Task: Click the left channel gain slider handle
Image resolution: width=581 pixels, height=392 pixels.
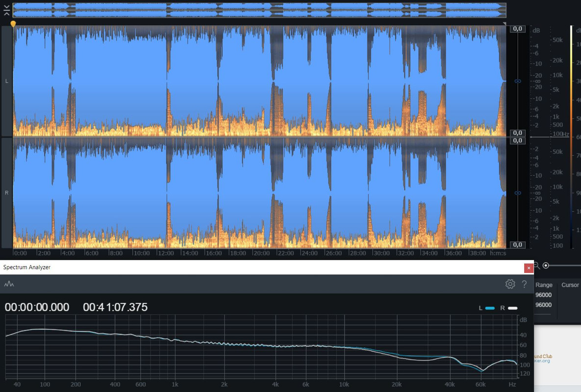Action: point(518,81)
